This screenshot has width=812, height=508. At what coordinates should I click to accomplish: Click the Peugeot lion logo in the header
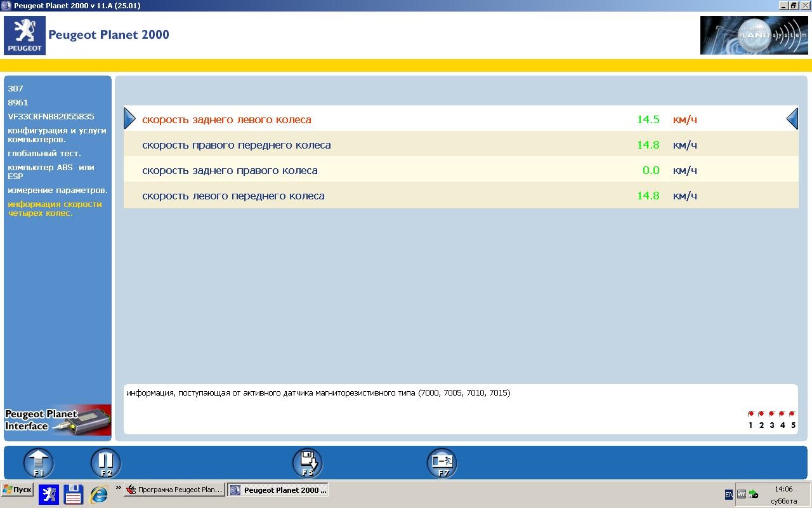[25, 36]
